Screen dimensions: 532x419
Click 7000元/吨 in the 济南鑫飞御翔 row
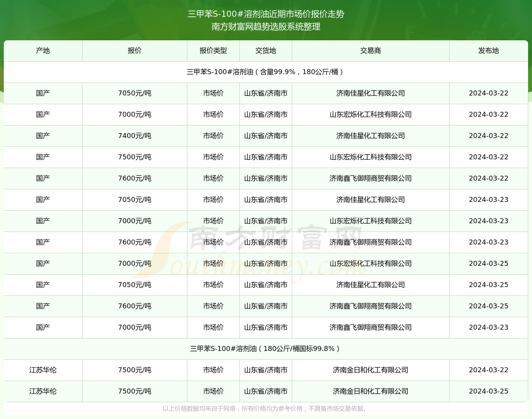point(135,327)
